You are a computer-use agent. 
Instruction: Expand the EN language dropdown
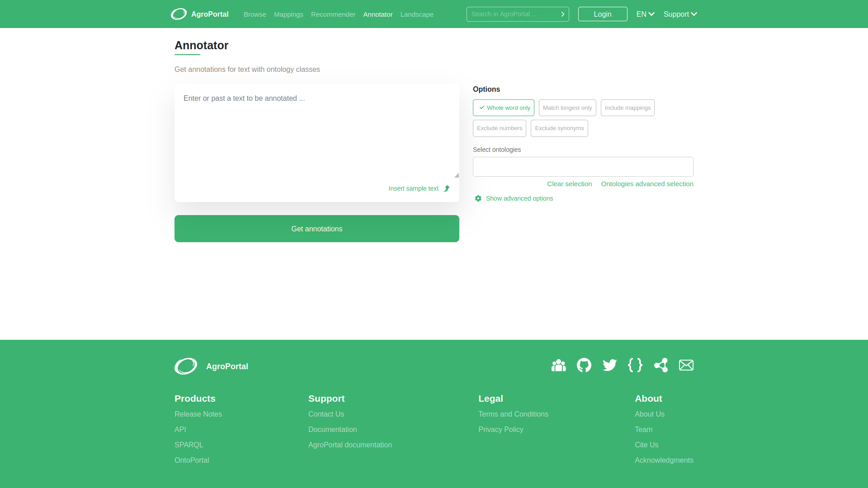coord(646,14)
